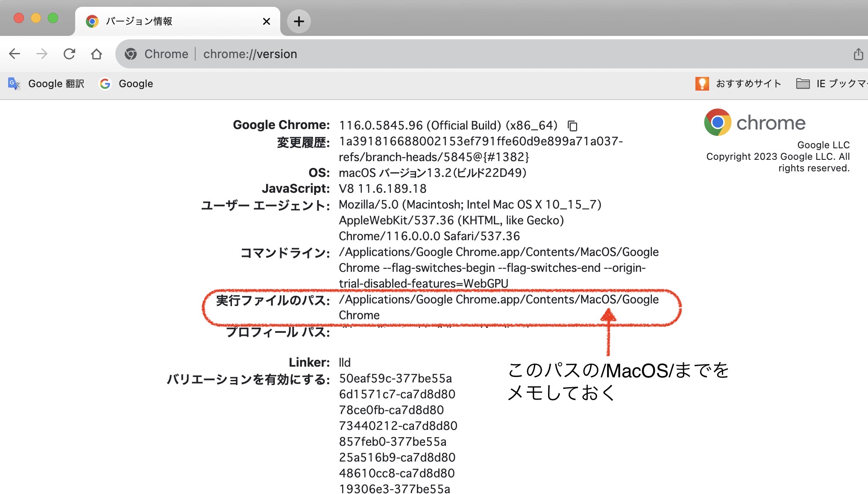Image resolution: width=868 pixels, height=494 pixels.
Task: Copy the Chrome version using the clipboard icon
Action: (x=573, y=126)
